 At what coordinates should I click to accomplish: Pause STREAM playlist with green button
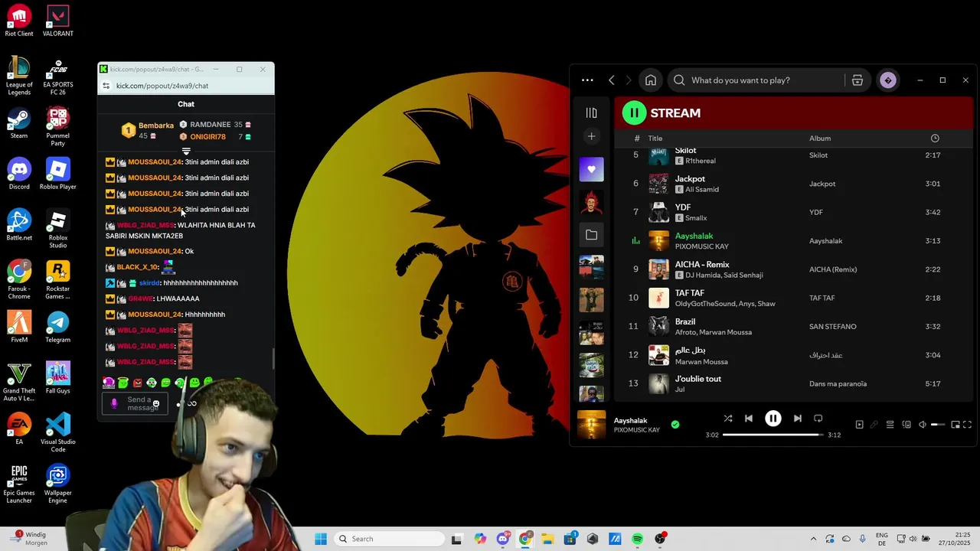(x=634, y=113)
